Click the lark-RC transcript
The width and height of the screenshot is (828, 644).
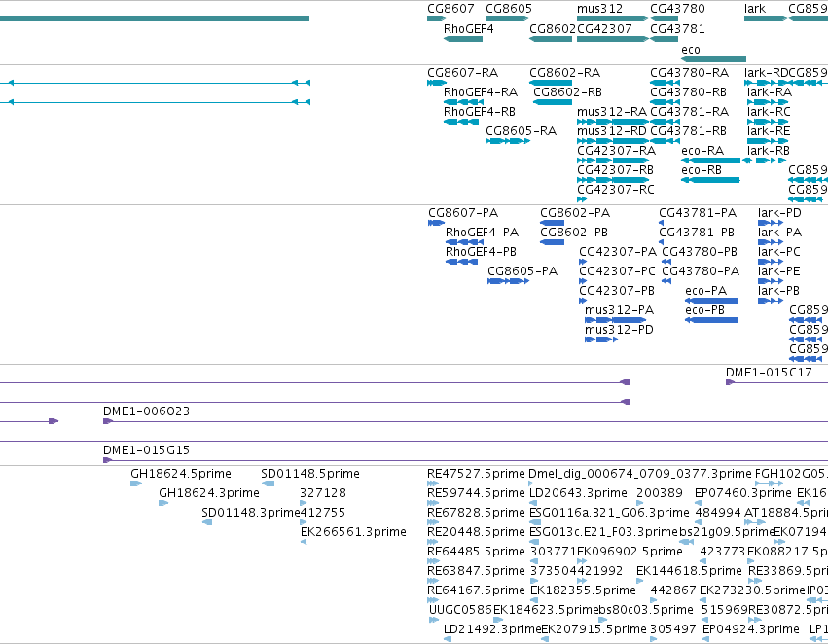point(768,122)
